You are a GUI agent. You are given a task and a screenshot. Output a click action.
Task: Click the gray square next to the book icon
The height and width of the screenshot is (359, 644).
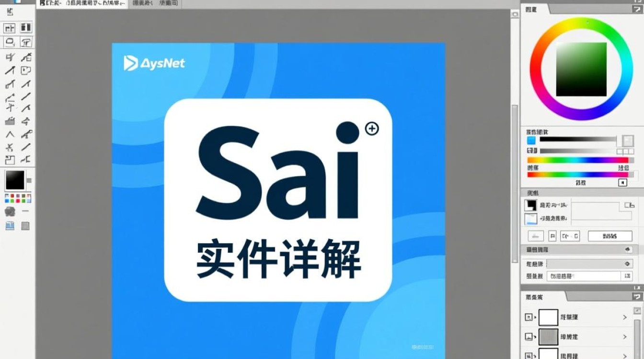pyautogui.click(x=25, y=226)
